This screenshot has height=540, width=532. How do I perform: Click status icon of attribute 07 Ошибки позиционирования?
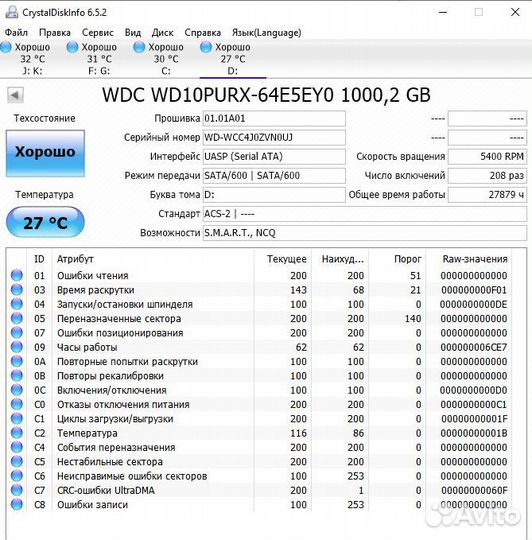tap(17, 333)
